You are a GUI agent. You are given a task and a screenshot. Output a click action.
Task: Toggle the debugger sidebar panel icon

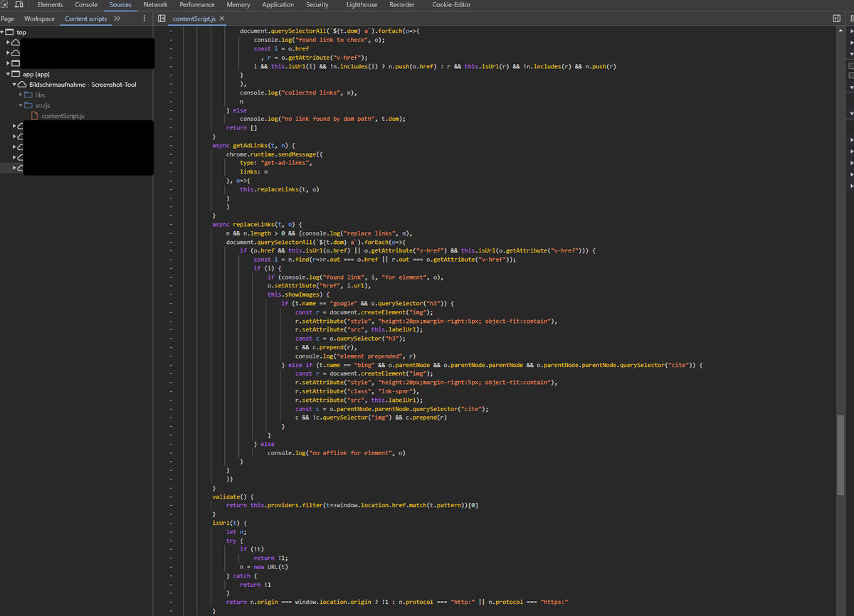pos(836,18)
